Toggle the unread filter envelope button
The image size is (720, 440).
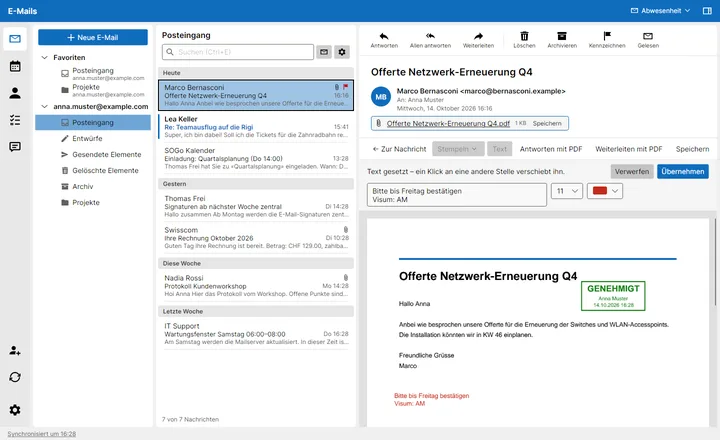(x=324, y=52)
